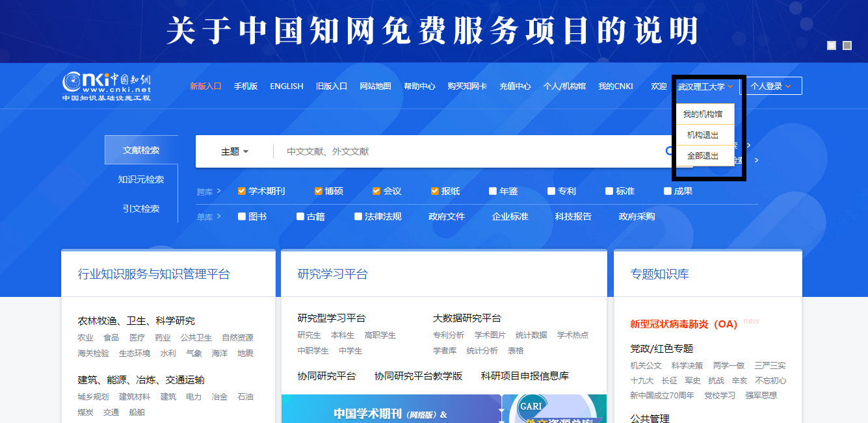Check the 古籍 checkbox
The width and height of the screenshot is (868, 423).
coord(300,216)
